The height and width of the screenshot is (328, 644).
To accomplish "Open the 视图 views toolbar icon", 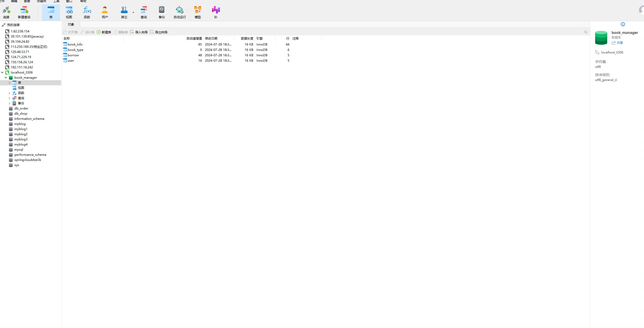I will pos(69,12).
